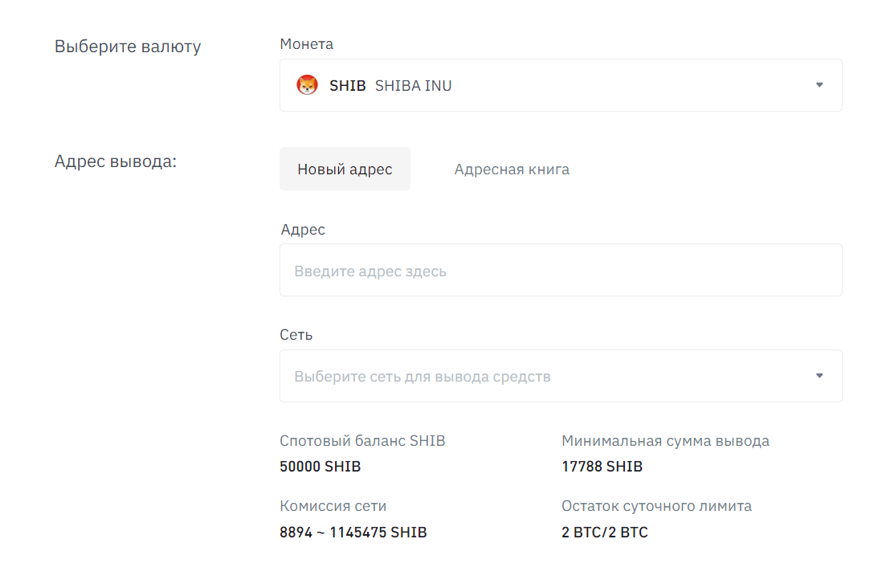Expand the Монета dropdown arrow
The image size is (878, 588).
coord(819,85)
